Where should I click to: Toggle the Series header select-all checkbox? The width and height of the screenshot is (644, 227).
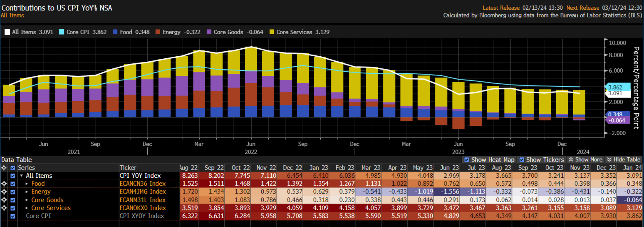(x=13, y=168)
